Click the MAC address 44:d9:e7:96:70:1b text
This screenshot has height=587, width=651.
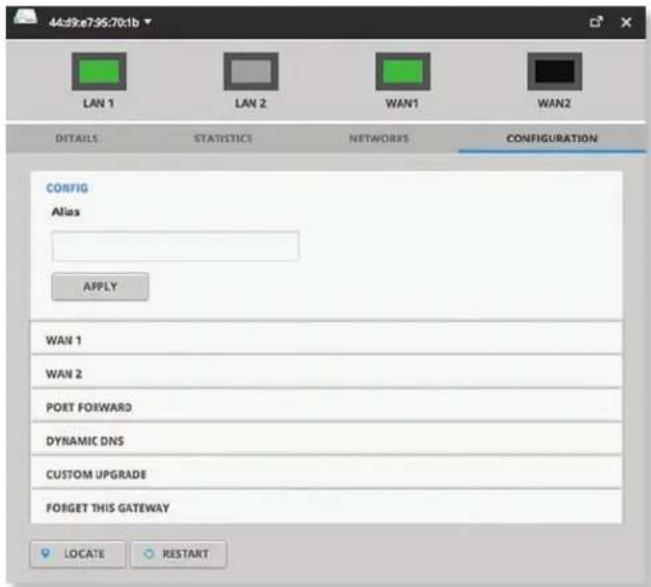point(94,22)
